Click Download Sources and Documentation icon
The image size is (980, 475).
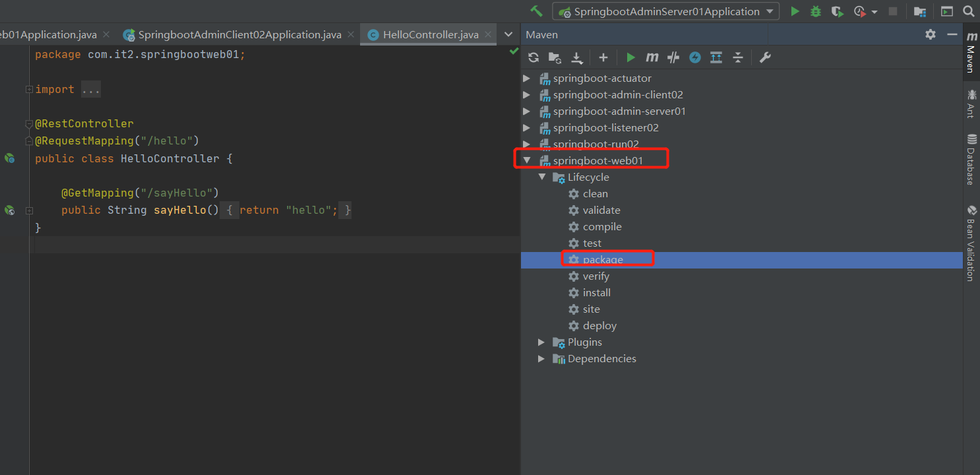pos(577,58)
